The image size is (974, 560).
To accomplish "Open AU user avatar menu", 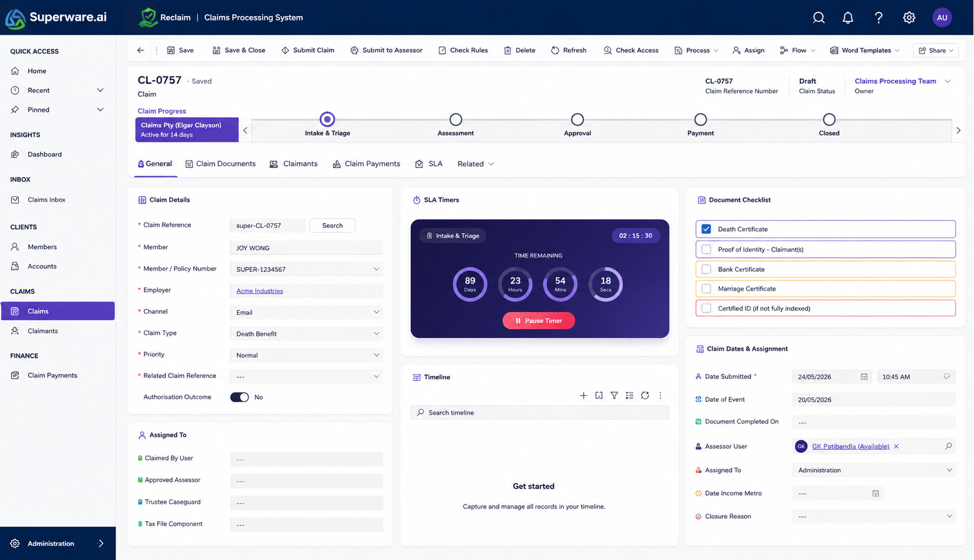I will tap(942, 18).
